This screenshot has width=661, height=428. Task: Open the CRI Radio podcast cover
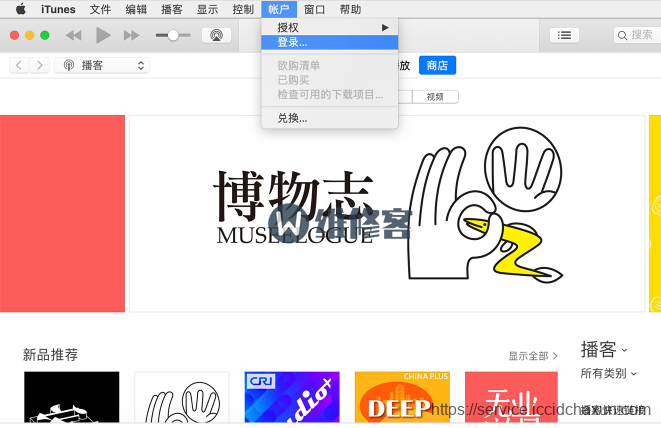[x=292, y=397]
